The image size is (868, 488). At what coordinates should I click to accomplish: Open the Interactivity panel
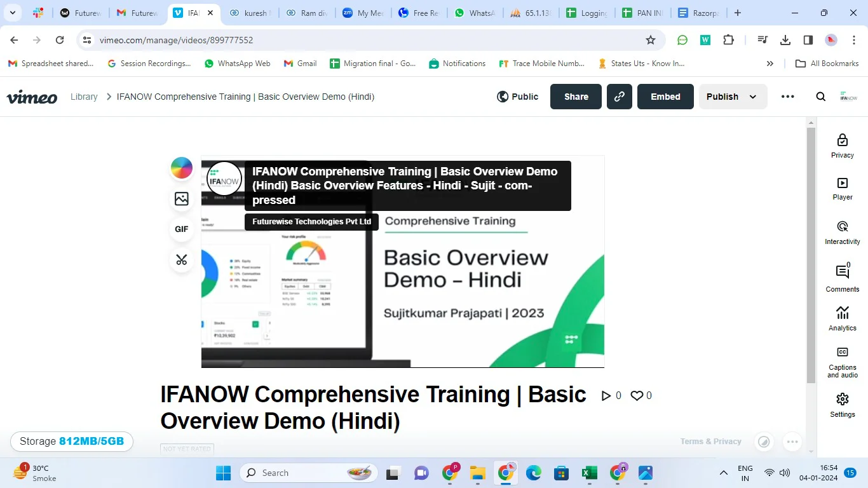tap(842, 233)
